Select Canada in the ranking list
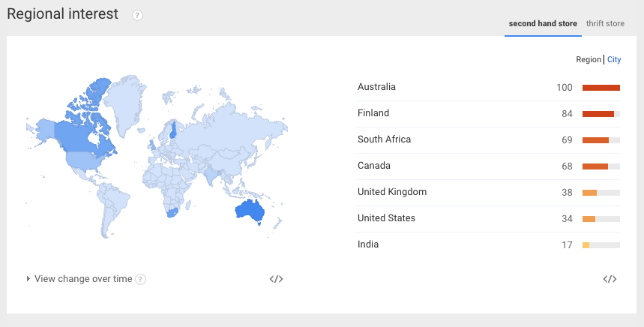The width and height of the screenshot is (644, 327). click(374, 166)
